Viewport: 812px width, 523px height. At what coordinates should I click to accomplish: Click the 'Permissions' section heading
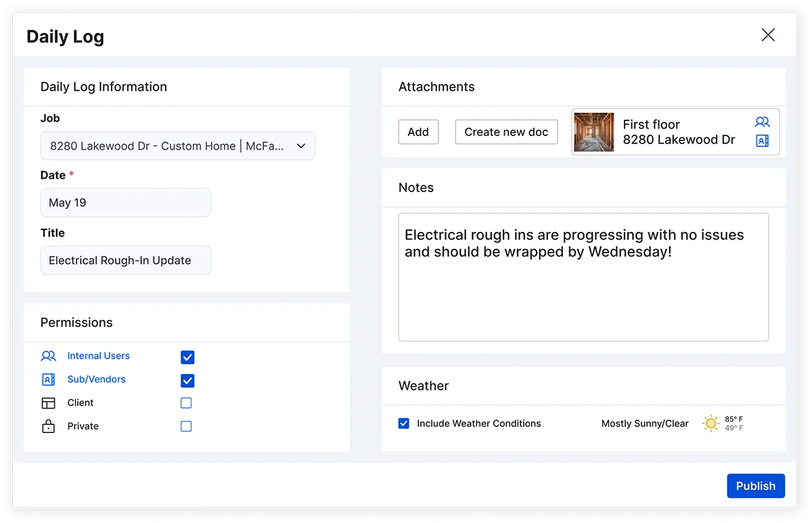(76, 323)
